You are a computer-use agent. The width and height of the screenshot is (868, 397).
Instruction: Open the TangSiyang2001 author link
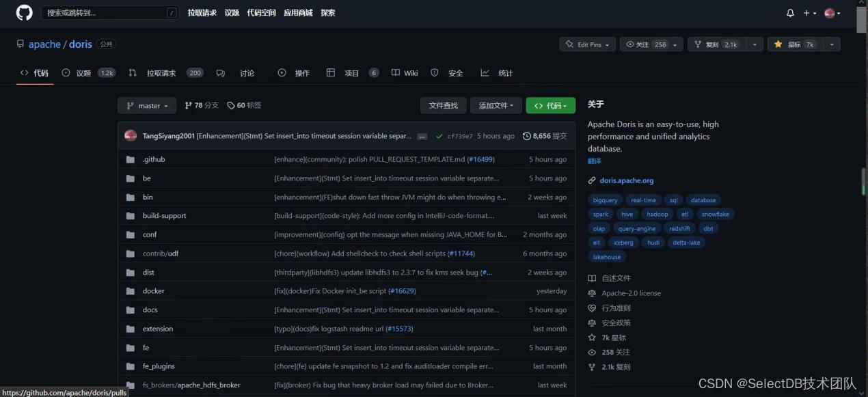168,136
